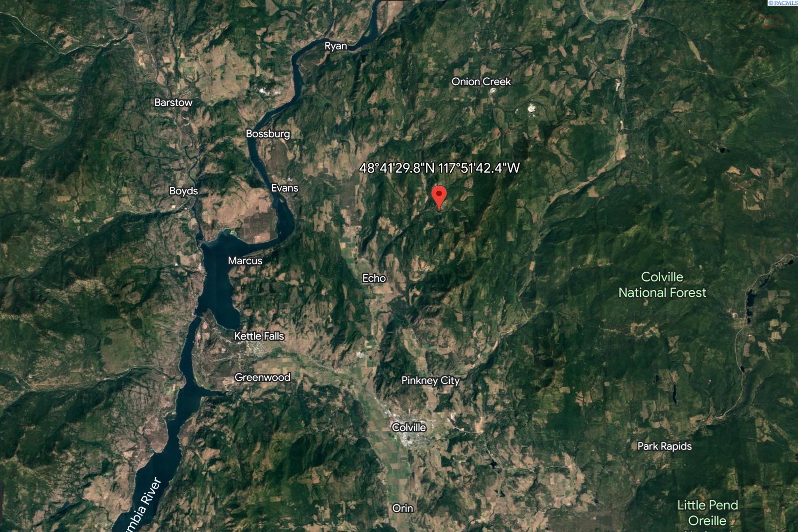Select the coordinates label above the pin
The height and width of the screenshot is (532, 798).
[x=439, y=168]
